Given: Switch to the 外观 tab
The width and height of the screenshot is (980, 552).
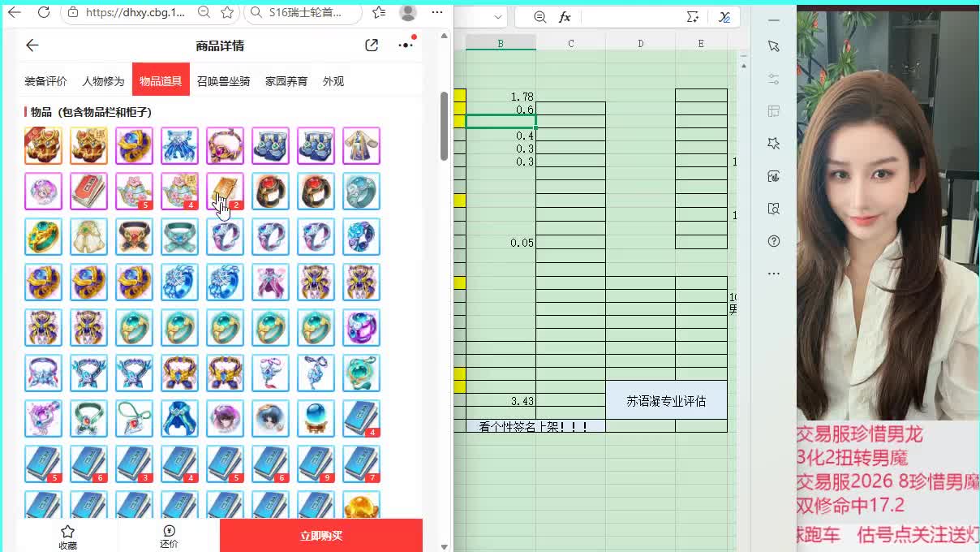Looking at the screenshot, I should pos(333,81).
